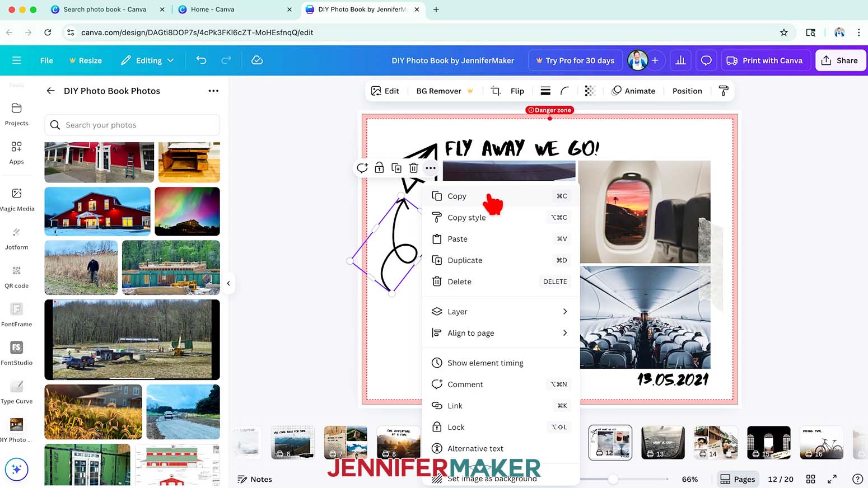Open folder options three-dot menu
The width and height of the screenshot is (868, 488).
[x=213, y=91]
